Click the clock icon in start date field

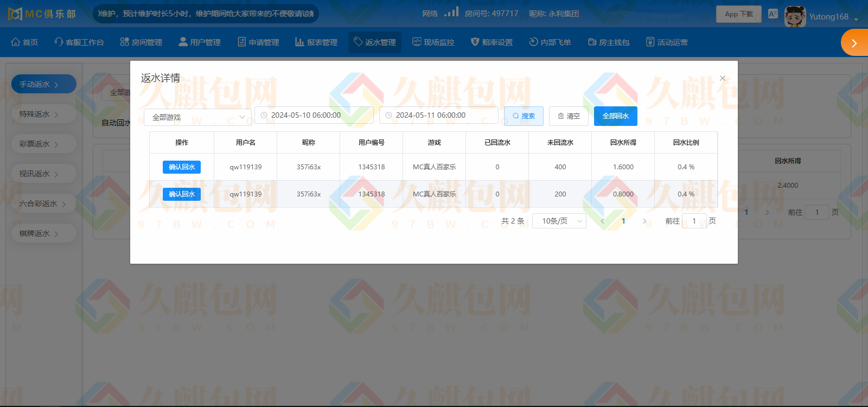264,115
